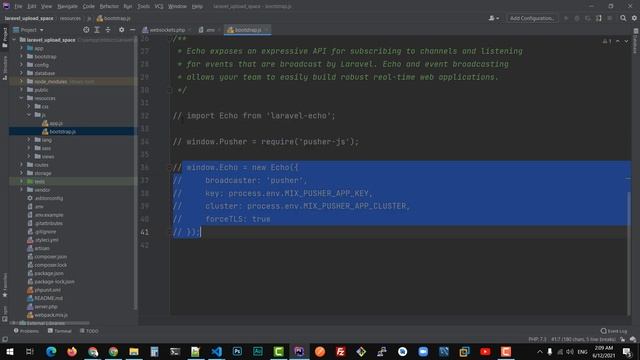Select .env.example in the project tree
This screenshot has width=640, height=360.
[x=45, y=215]
